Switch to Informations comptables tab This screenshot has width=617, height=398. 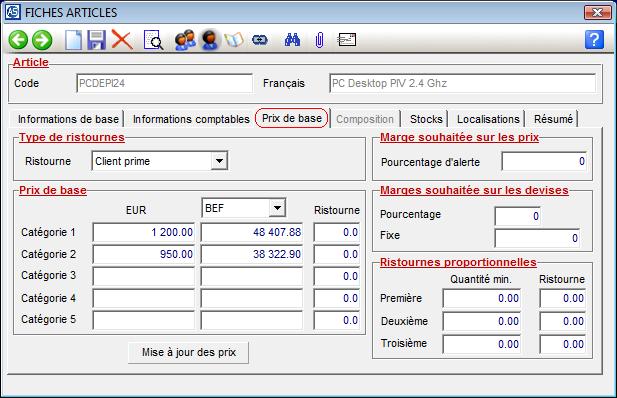[x=191, y=119]
